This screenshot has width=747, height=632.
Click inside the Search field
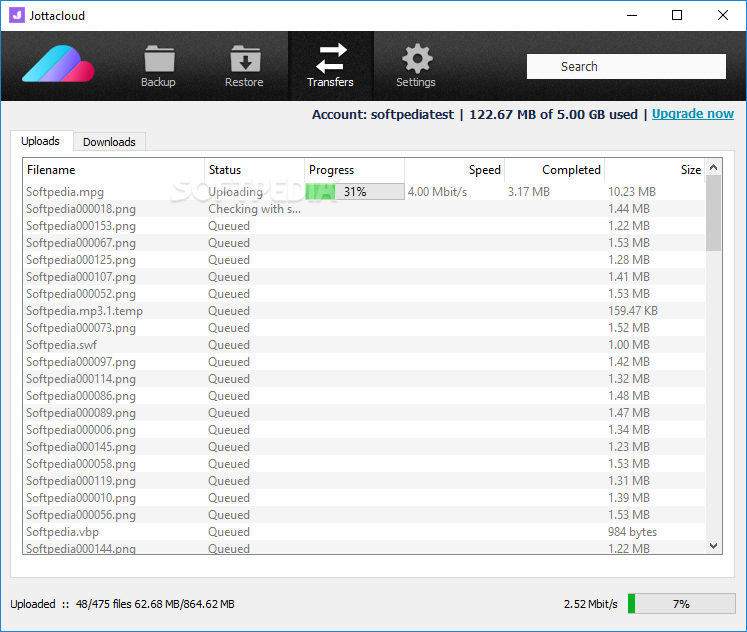click(626, 66)
